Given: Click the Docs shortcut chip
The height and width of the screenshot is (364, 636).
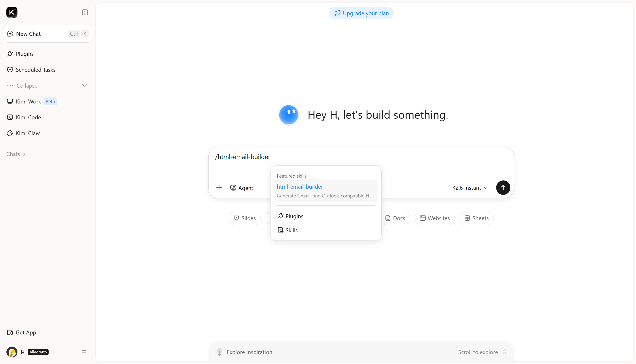Looking at the screenshot, I should click(395, 218).
